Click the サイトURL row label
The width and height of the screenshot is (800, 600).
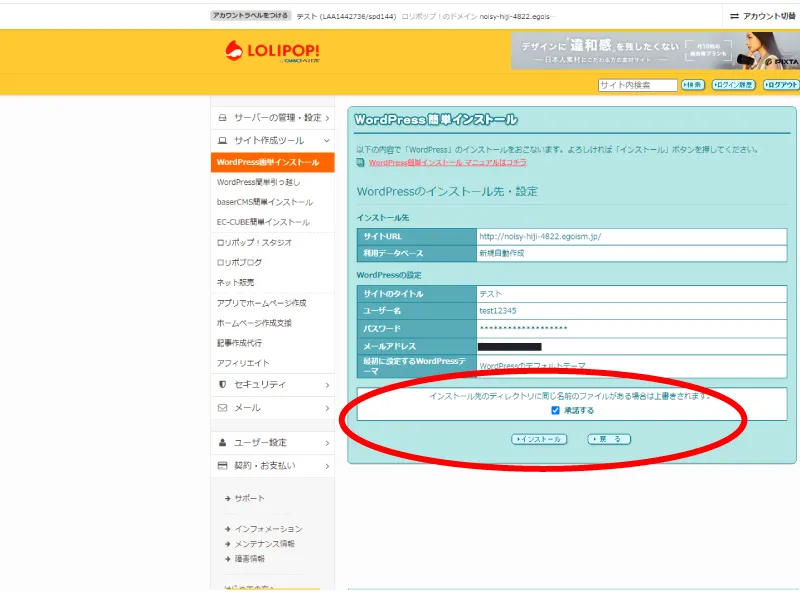click(x=383, y=237)
